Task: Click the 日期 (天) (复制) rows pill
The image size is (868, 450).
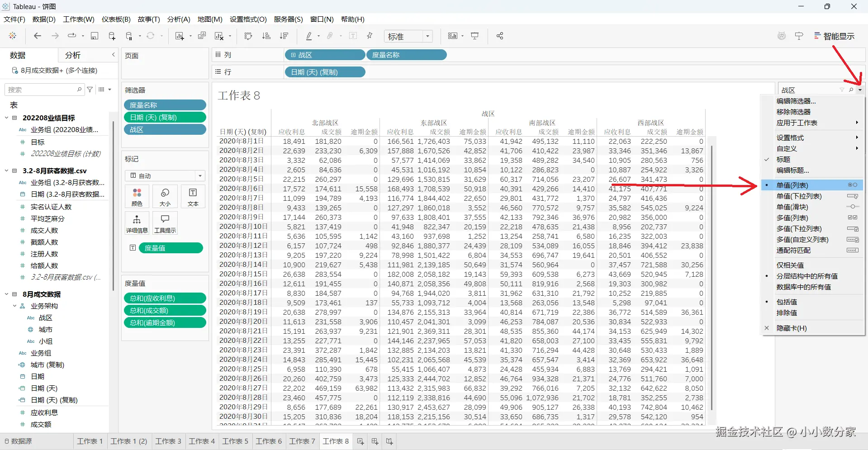Action: pos(325,72)
